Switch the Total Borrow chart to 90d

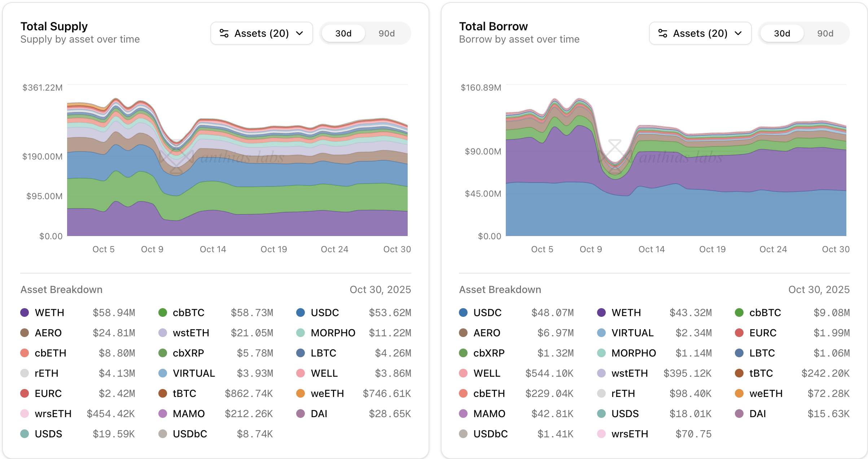825,34
